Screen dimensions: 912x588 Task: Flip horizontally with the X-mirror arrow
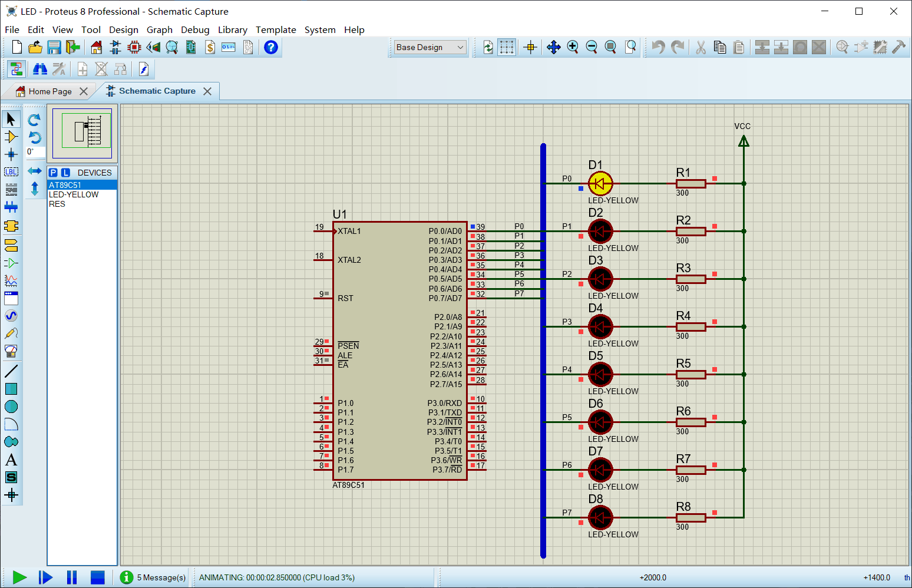(34, 171)
